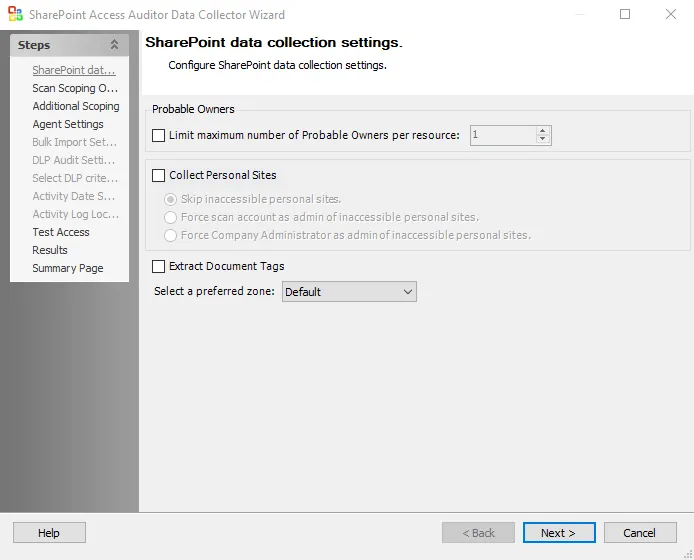The image size is (694, 560).
Task: Check the Collect Personal Sites box
Action: click(158, 175)
